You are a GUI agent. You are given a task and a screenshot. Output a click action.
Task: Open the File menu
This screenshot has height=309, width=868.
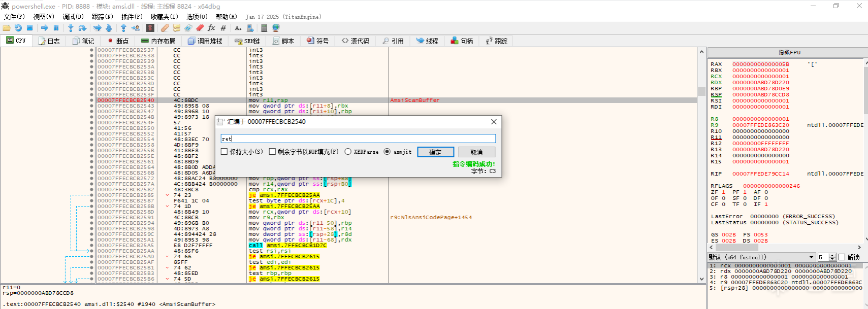pyautogui.click(x=14, y=17)
